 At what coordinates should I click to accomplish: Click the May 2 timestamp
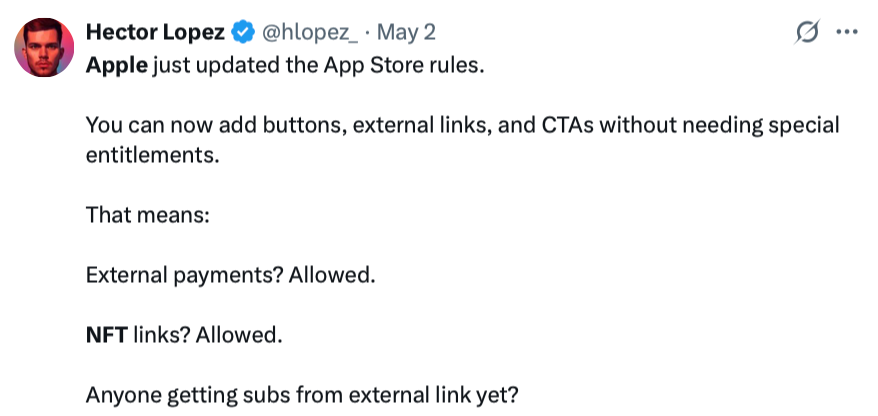point(407,33)
